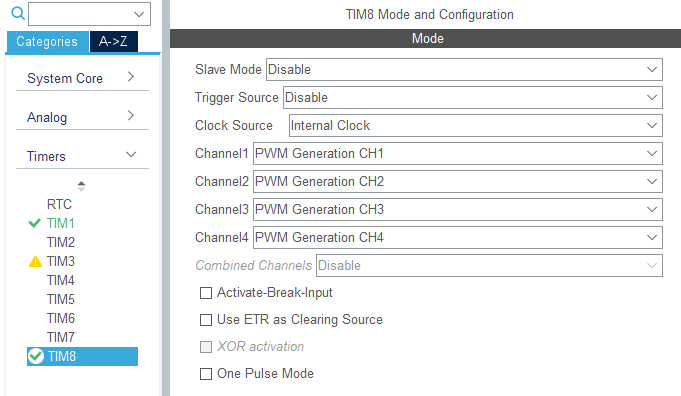Click the yellow warning icon beside TIM3
The height and width of the screenshot is (396, 681).
35,261
